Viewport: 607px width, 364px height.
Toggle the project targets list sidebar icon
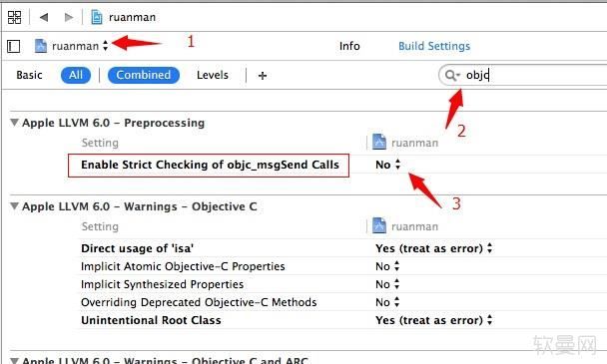(14, 47)
